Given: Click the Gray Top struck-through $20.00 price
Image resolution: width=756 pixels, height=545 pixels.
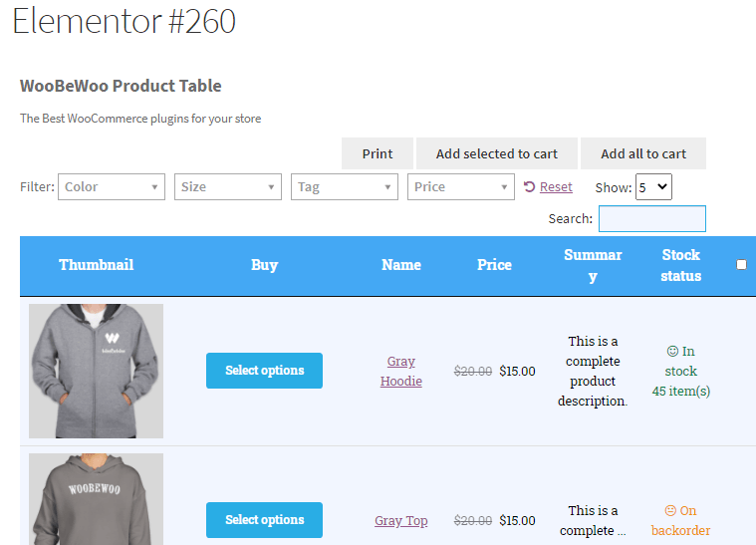Looking at the screenshot, I should (473, 520).
